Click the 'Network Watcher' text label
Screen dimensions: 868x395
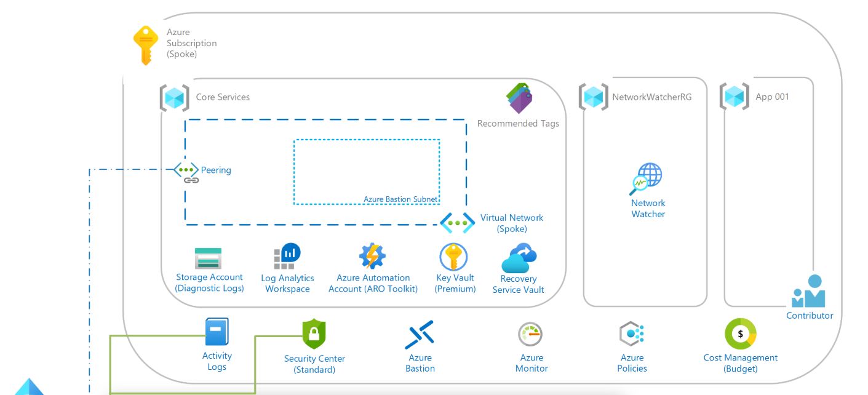coord(648,209)
